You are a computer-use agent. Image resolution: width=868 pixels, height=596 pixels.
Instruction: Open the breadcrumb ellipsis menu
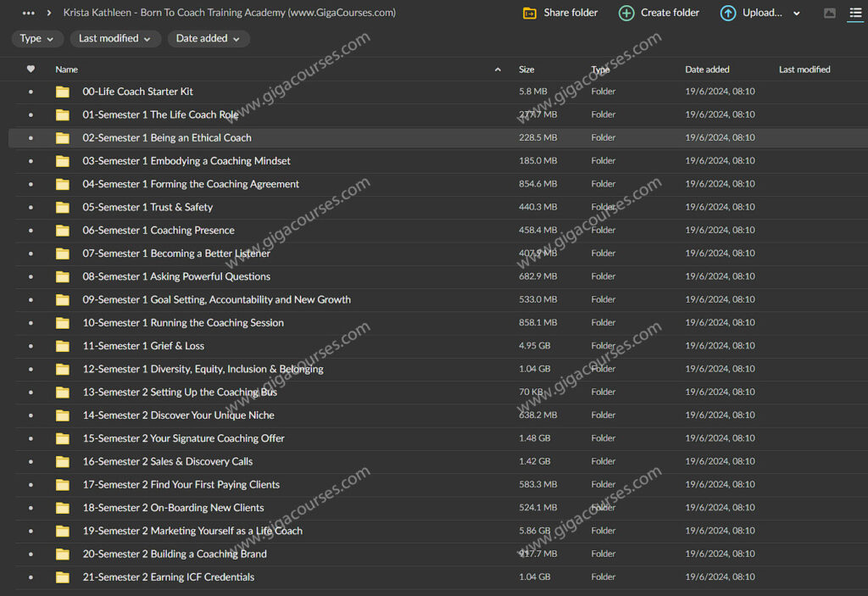click(x=29, y=13)
